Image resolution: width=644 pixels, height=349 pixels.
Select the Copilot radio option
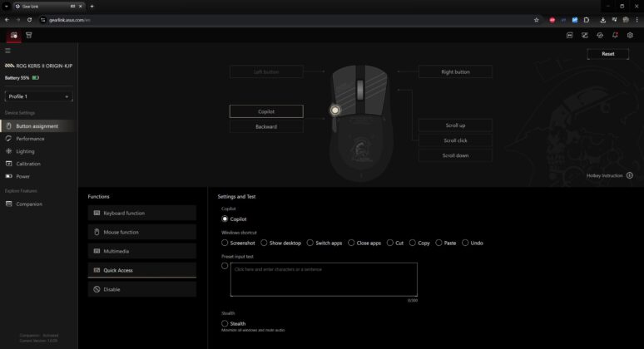(225, 219)
